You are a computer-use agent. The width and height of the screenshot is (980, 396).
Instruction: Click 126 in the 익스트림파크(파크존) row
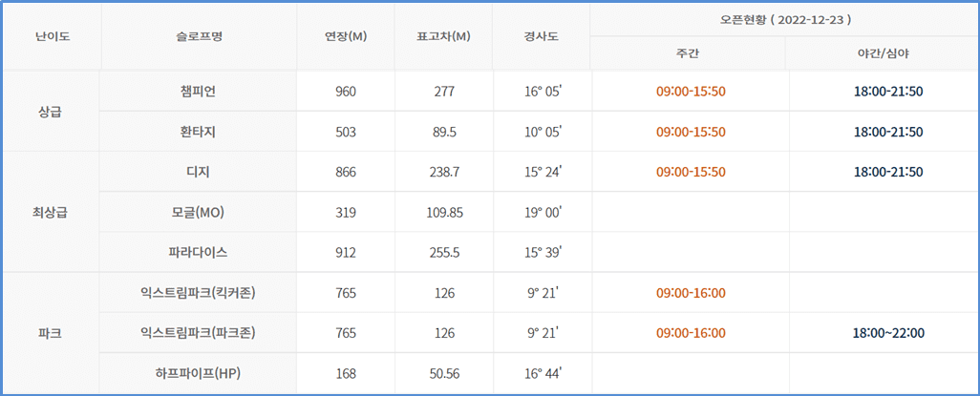[443, 334]
